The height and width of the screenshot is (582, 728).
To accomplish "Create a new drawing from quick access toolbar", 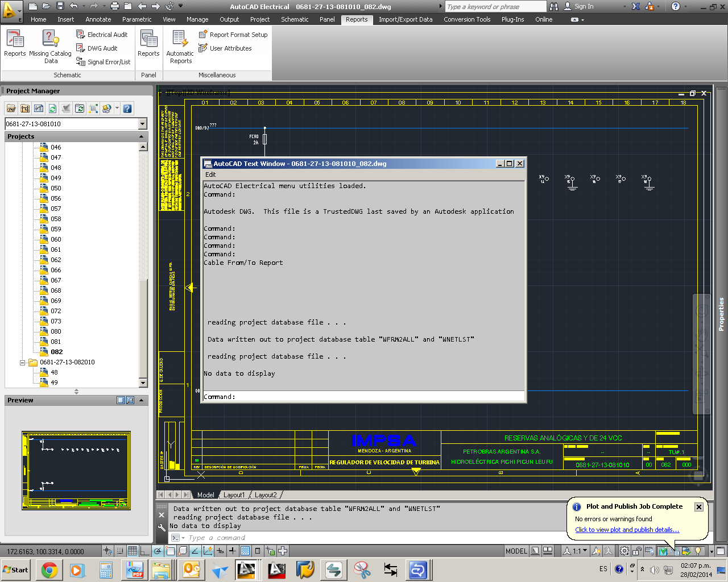I will tap(33, 6).
